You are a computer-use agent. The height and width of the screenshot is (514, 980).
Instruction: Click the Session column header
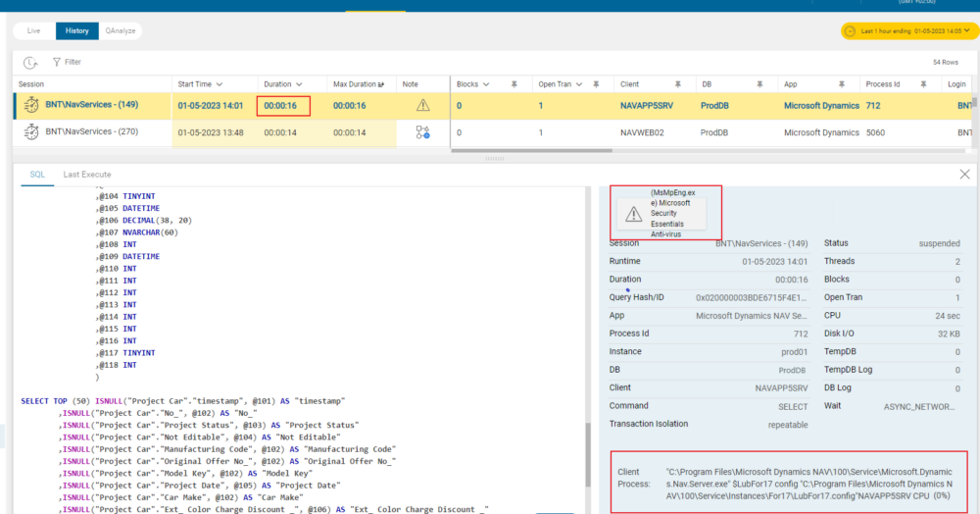(31, 84)
